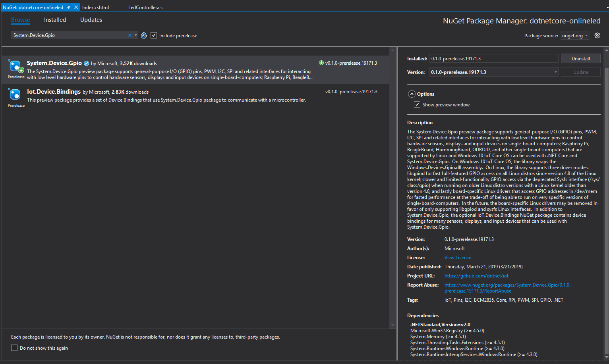Clear the System.Device.Gpio search text
This screenshot has width=609, height=364.
130,35
